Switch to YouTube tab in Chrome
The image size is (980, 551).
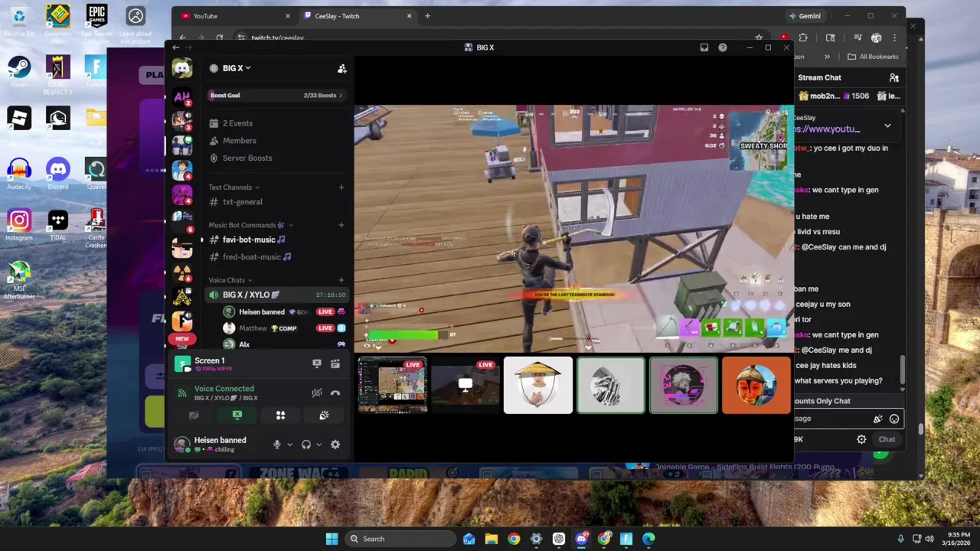236,16
